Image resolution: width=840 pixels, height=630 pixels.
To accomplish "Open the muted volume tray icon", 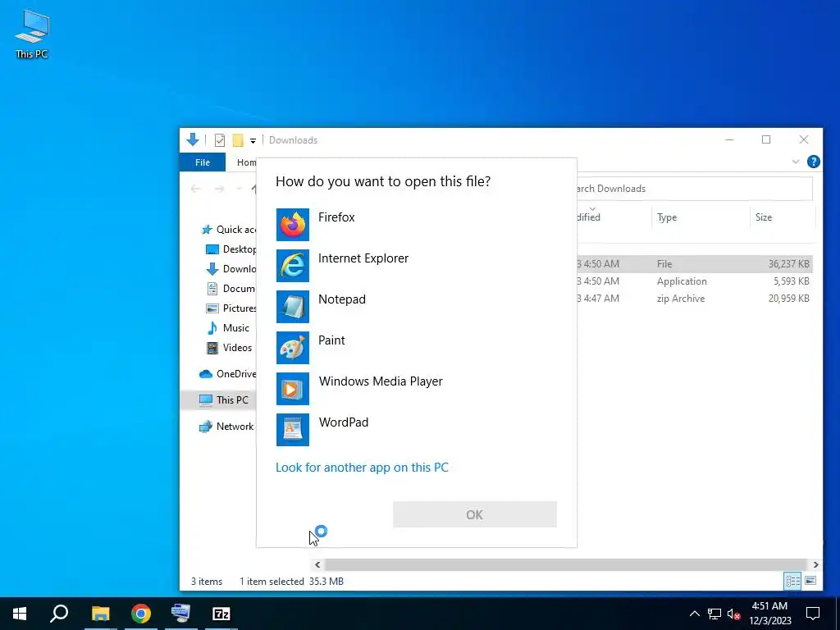I will [x=733, y=614].
